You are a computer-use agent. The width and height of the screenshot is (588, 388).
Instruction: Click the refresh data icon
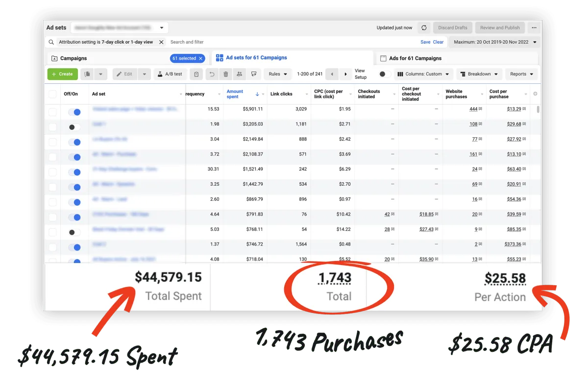(x=424, y=28)
